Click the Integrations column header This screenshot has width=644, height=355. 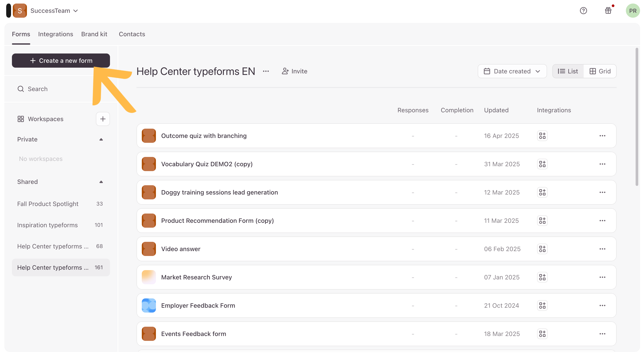[554, 110]
